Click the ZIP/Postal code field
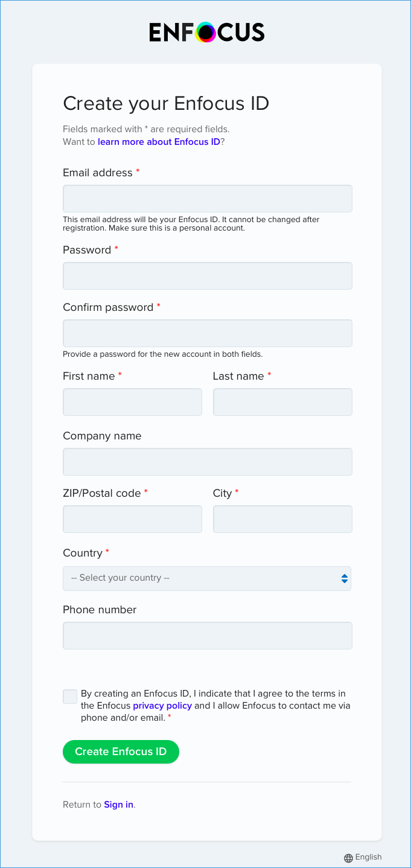This screenshot has height=868, width=411. [x=132, y=519]
